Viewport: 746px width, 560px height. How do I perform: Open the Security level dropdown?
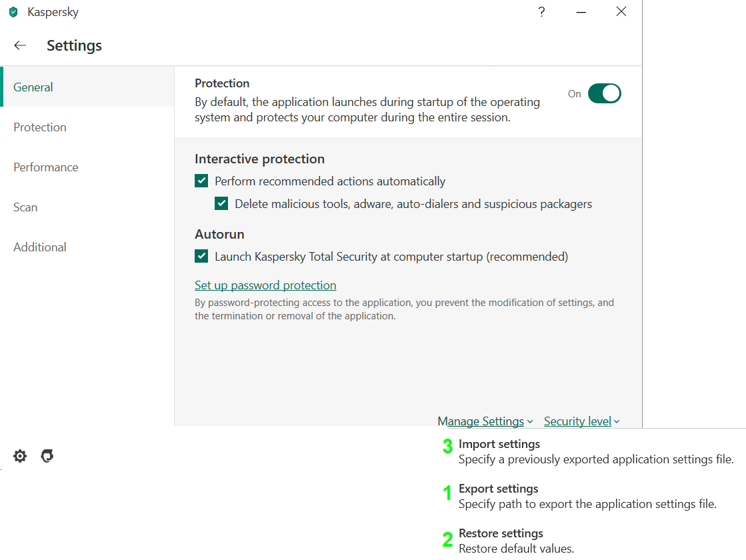(x=581, y=421)
